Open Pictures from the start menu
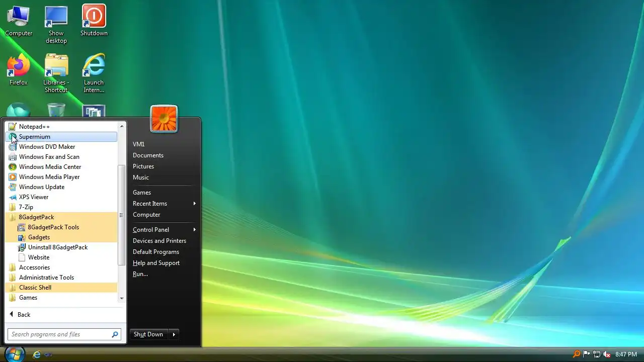Image resolution: width=644 pixels, height=362 pixels. tap(164, 166)
